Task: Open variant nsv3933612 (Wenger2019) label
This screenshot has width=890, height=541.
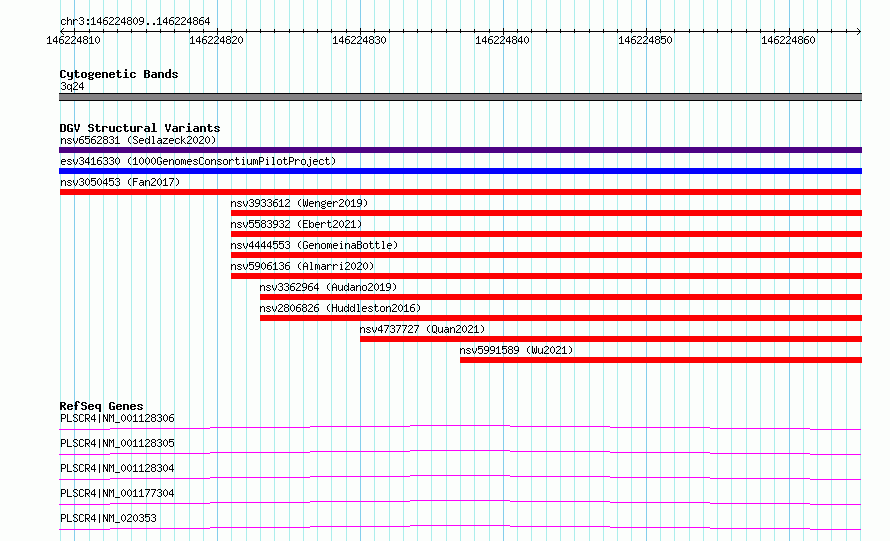Action: click(x=299, y=203)
